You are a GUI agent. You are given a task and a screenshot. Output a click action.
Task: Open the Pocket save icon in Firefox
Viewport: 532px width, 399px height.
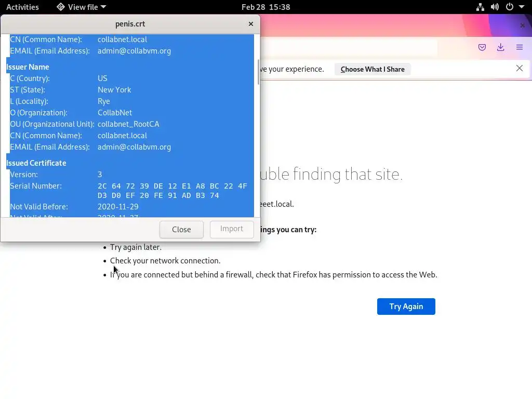pyautogui.click(x=482, y=47)
